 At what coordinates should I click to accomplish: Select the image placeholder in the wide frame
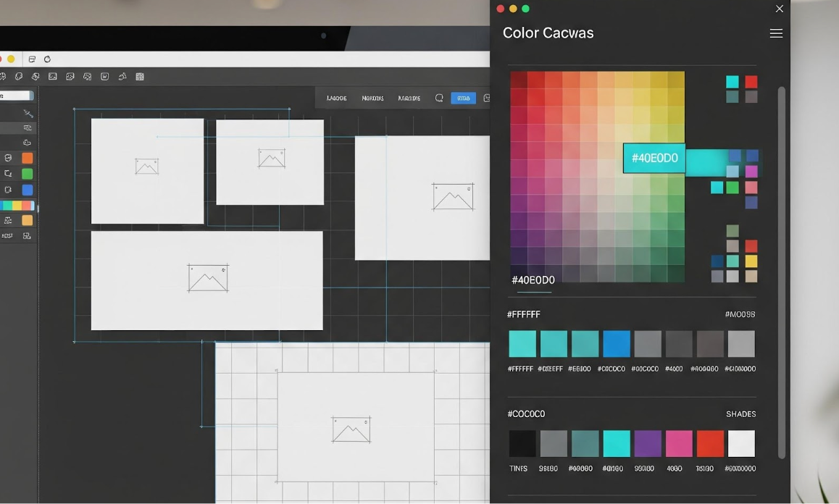pos(208,278)
